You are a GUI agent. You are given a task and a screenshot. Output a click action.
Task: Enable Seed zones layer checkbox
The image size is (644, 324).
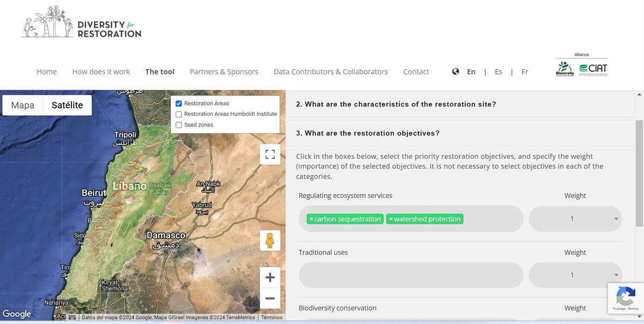click(x=179, y=125)
